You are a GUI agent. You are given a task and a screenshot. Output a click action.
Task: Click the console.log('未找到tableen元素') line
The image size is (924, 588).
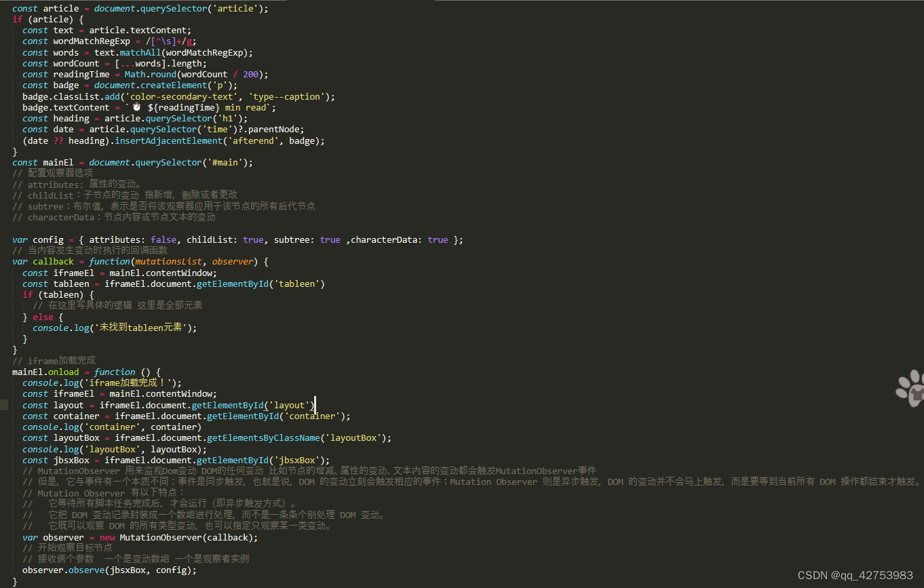point(115,328)
